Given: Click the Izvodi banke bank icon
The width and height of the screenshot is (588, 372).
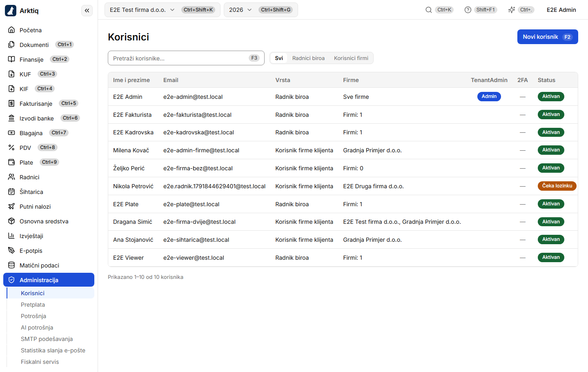Looking at the screenshot, I should point(11,118).
